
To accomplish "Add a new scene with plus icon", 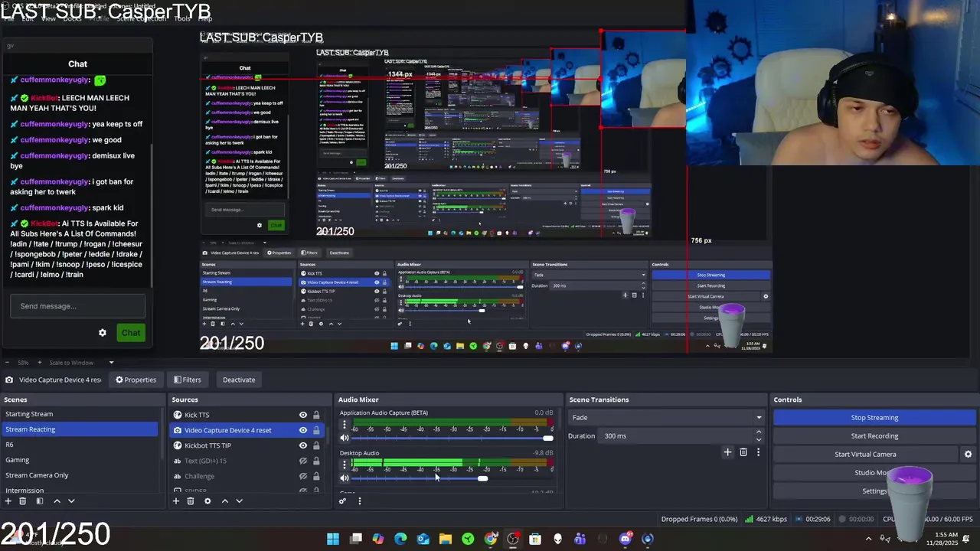I will coord(8,501).
